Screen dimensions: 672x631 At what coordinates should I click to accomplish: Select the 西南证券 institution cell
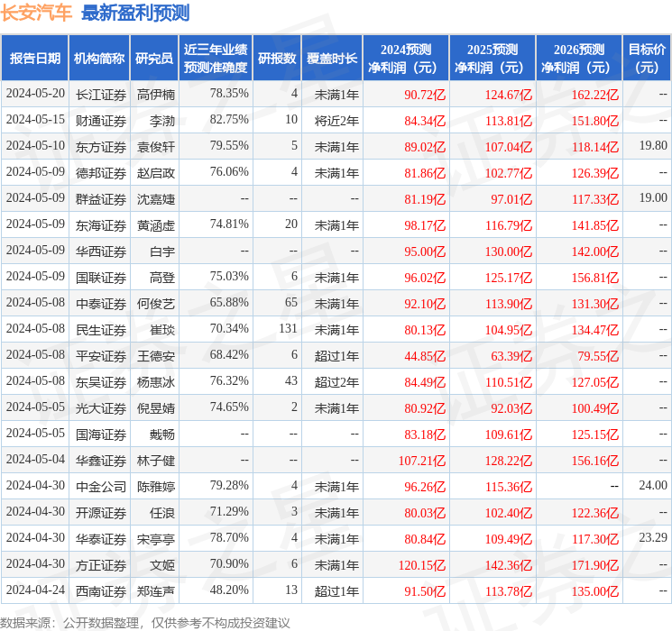coord(101,591)
